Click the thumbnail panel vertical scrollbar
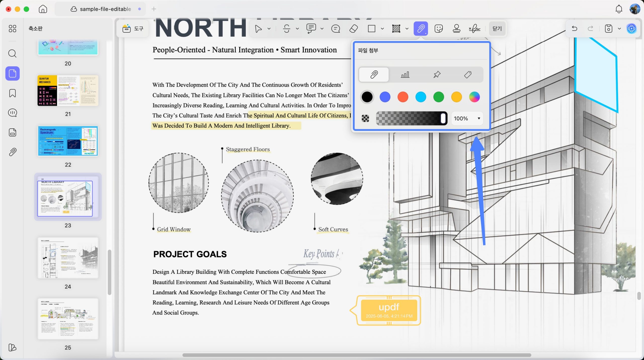 (109, 272)
